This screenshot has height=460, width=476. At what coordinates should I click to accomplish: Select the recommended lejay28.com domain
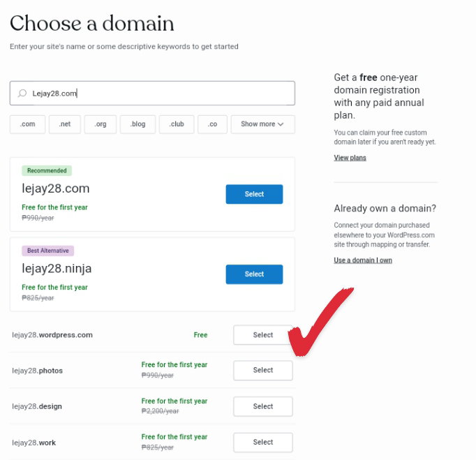click(x=254, y=194)
